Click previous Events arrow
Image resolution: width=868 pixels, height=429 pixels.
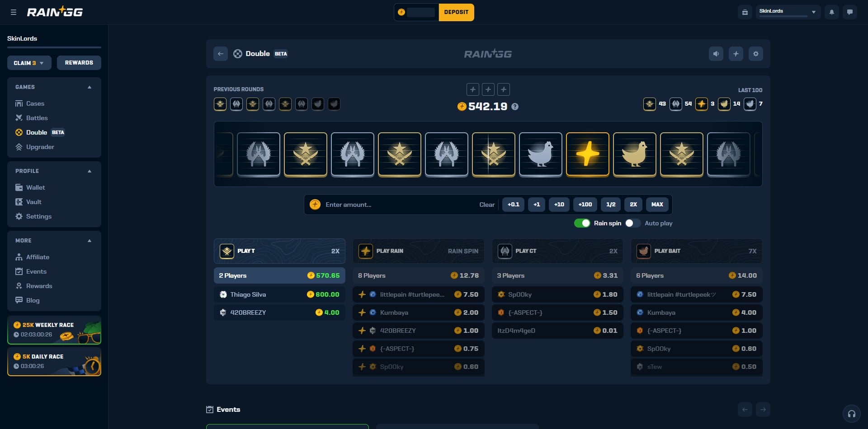point(745,410)
